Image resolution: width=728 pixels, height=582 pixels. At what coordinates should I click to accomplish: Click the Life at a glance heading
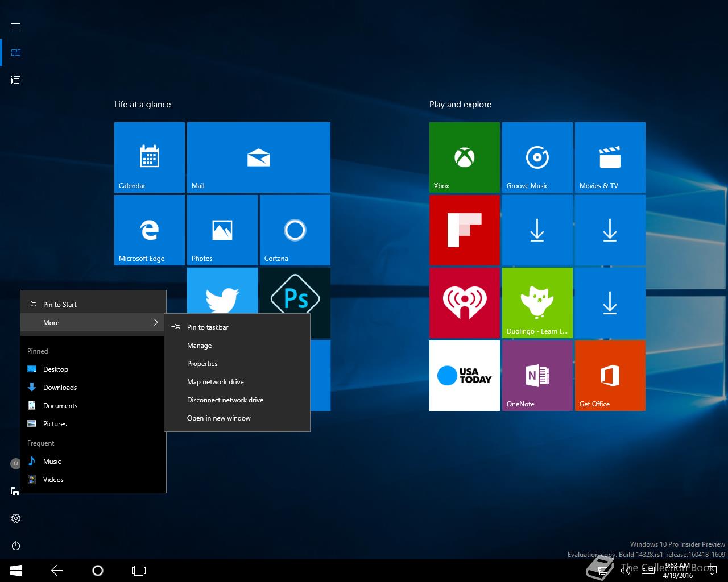142,105
